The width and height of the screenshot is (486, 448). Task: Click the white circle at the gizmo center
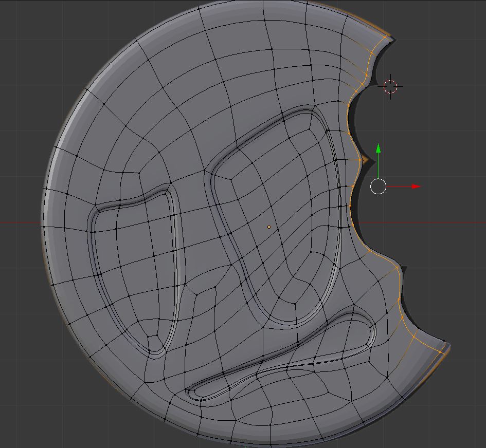378,186
